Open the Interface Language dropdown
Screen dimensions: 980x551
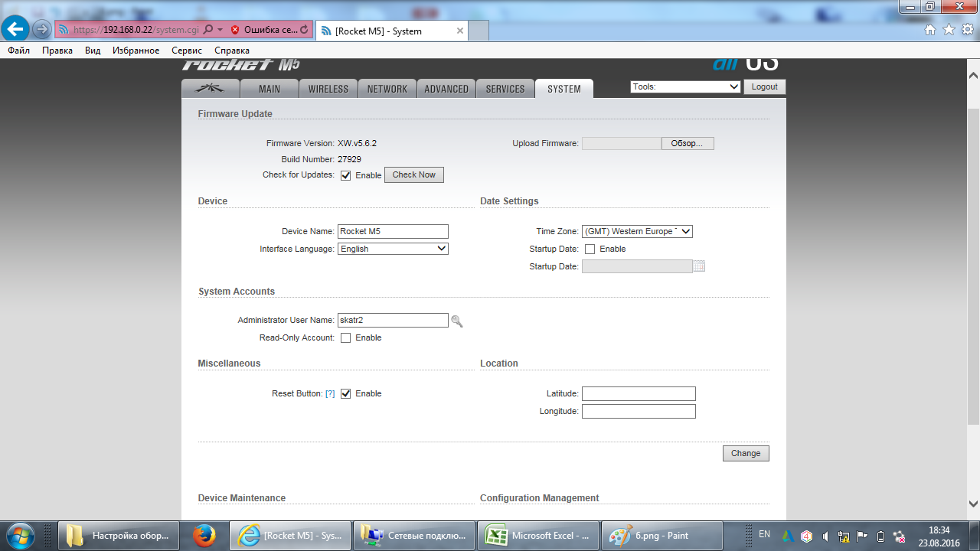tap(393, 249)
